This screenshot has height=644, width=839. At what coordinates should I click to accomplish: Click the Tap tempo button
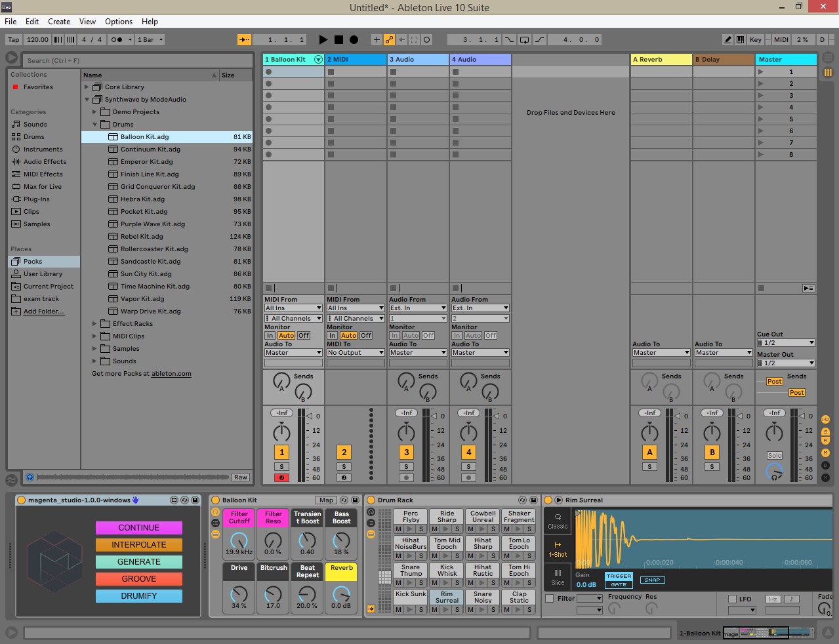click(14, 39)
